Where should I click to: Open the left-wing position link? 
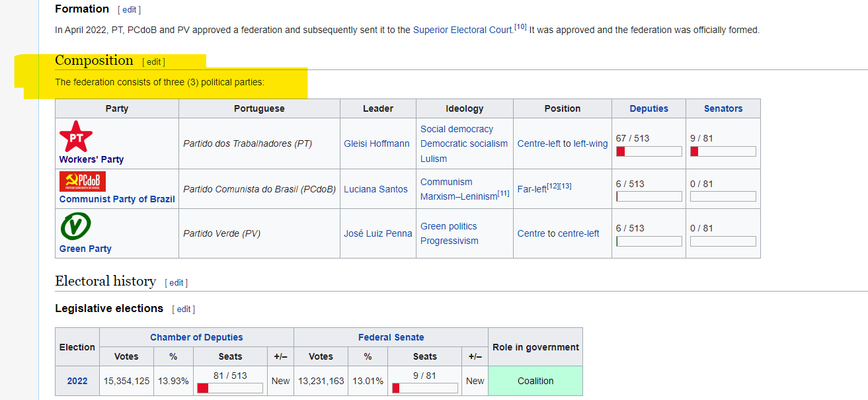[590, 143]
